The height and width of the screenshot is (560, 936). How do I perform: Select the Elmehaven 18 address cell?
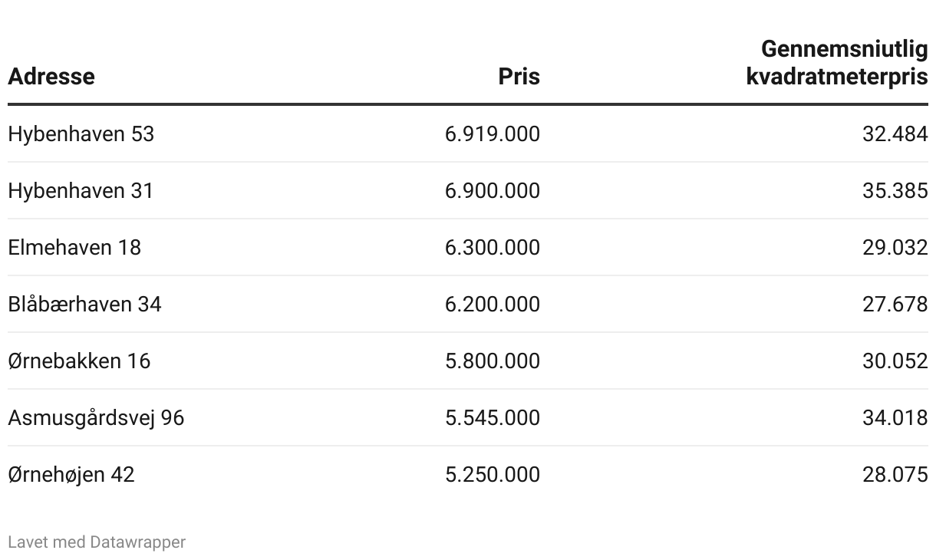pyautogui.click(x=74, y=248)
